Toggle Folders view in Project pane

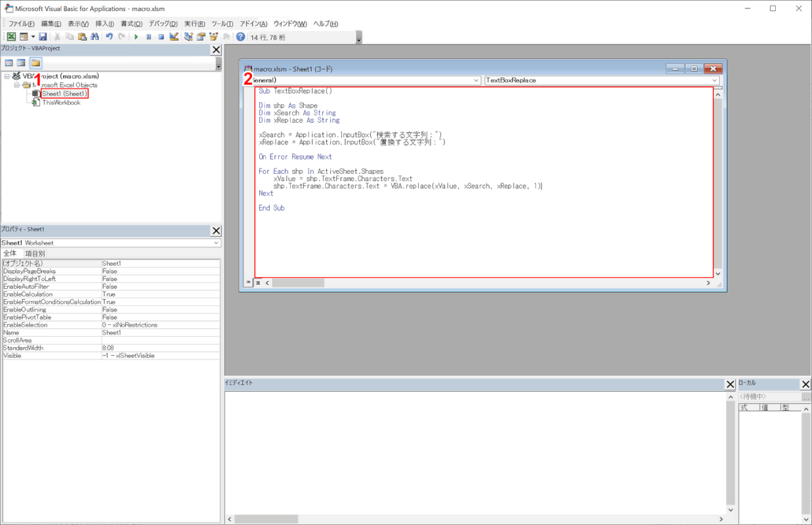pyautogui.click(x=35, y=63)
